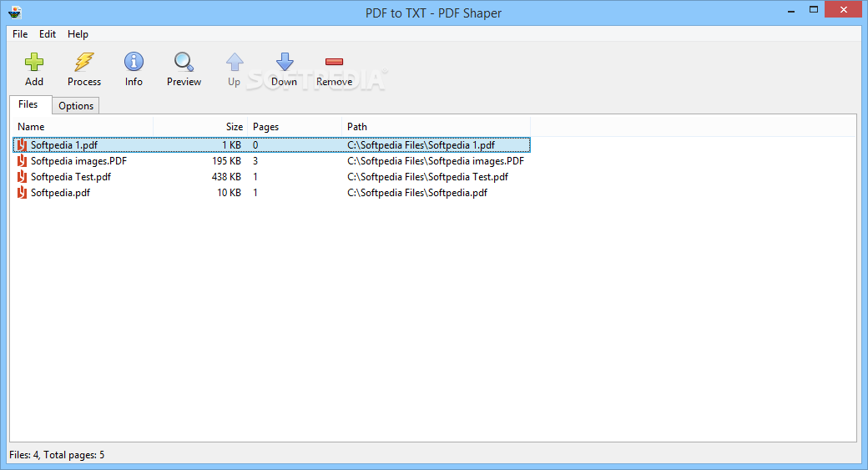Click the PDF icon of Softpedia images.PDF
868x470 pixels.
(x=22, y=161)
